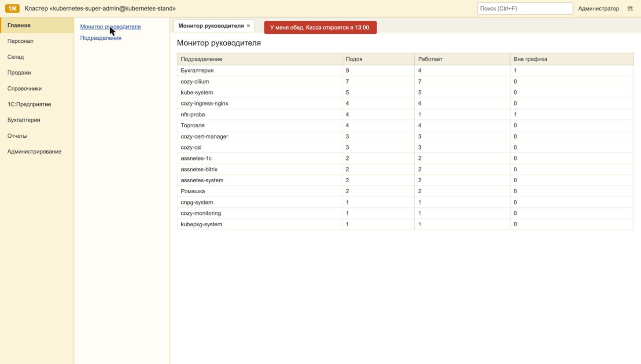641x364 pixels.
Task: Select the cozy-csi table row
Action: pyautogui.click(x=405, y=147)
